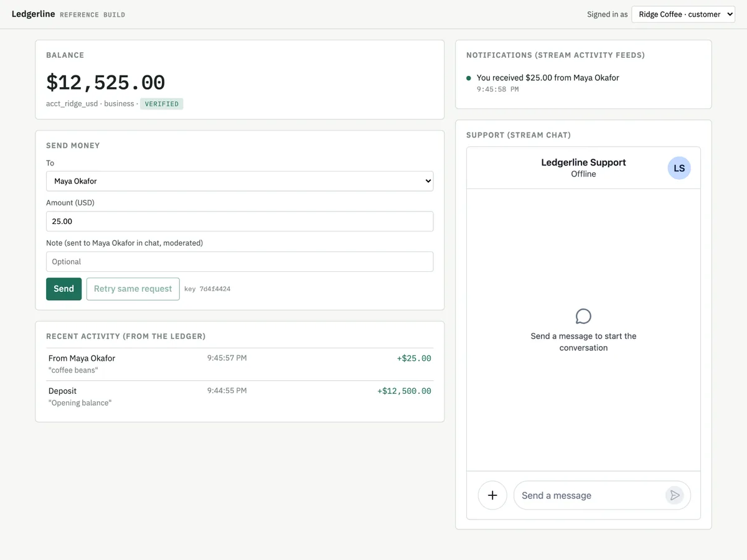Image resolution: width=747 pixels, height=560 pixels.
Task: Click the speech bubble icon in empty chat
Action: 583,316
